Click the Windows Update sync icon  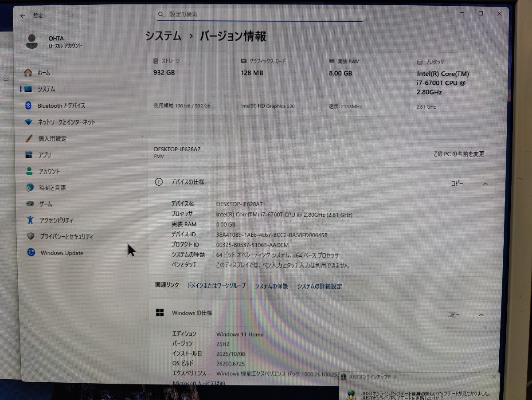pyautogui.click(x=31, y=253)
